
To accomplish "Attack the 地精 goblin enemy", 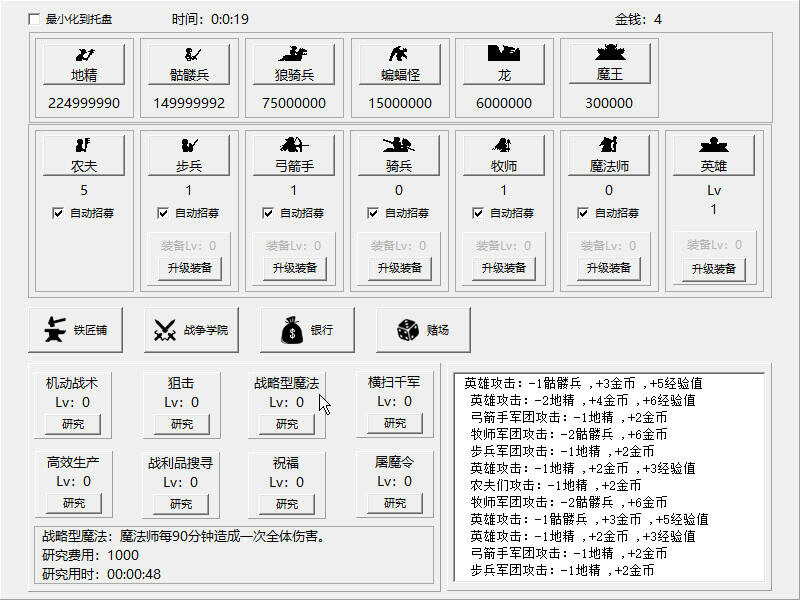I will 84,64.
